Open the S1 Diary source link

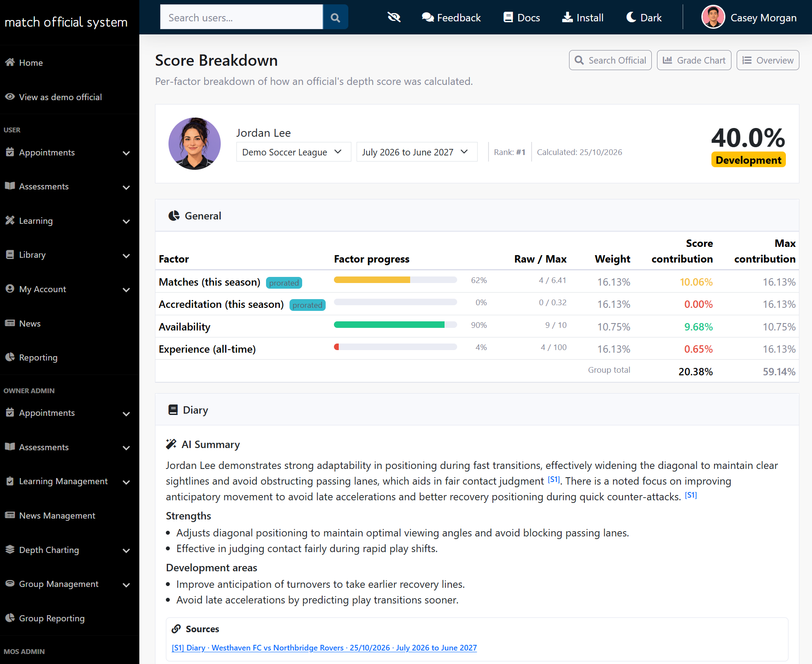324,648
